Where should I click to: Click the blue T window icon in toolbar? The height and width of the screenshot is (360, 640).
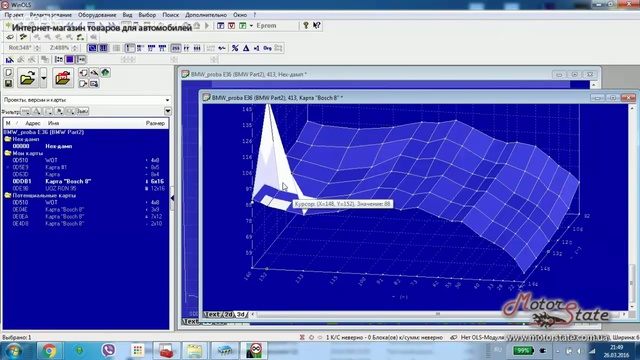(220, 25)
